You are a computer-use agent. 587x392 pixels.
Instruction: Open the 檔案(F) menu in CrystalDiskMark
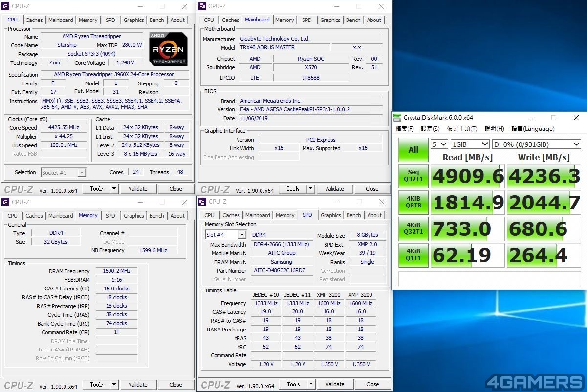(x=405, y=129)
